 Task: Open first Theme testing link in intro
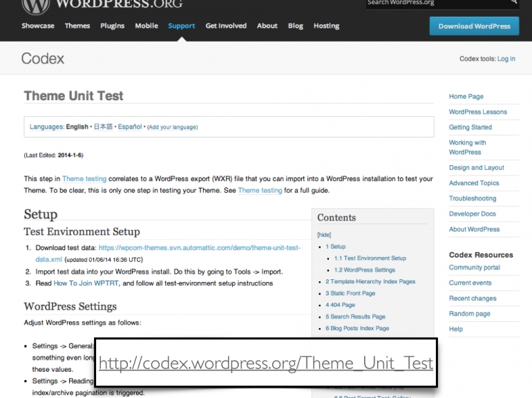pos(84,179)
